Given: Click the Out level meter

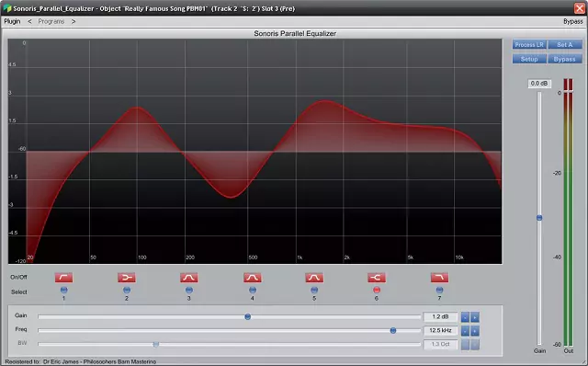Looking at the screenshot, I should pyautogui.click(x=569, y=212).
